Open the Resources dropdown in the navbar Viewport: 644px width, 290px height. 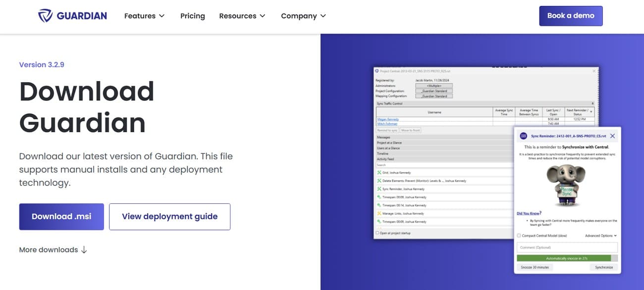pyautogui.click(x=242, y=16)
